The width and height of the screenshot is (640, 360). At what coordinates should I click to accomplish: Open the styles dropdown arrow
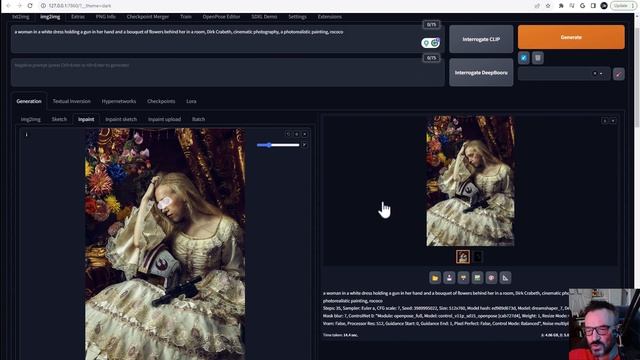click(x=601, y=73)
